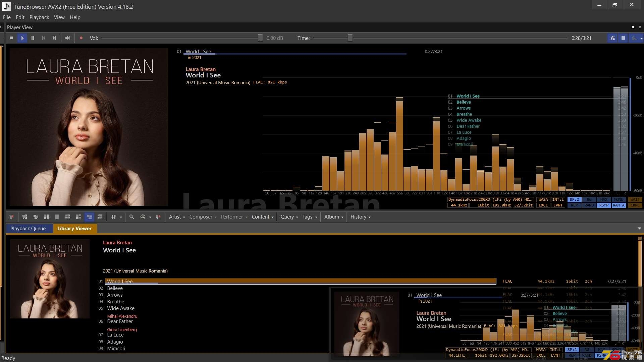Open the Edit menu

click(20, 17)
